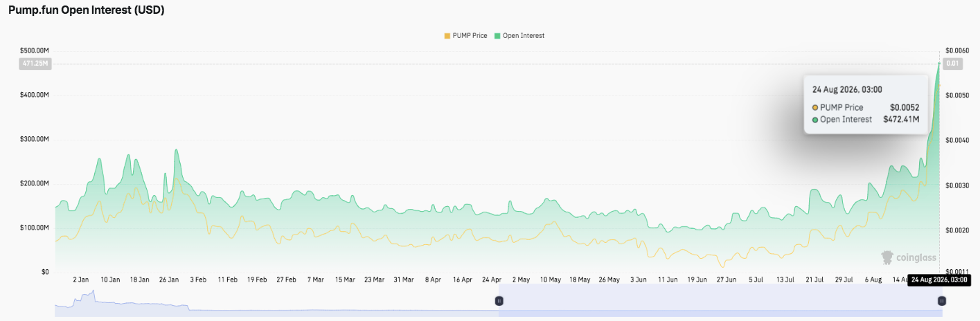
Task: Click the chart title Pump.fun Open Interest (USD)
Action: coord(86,10)
